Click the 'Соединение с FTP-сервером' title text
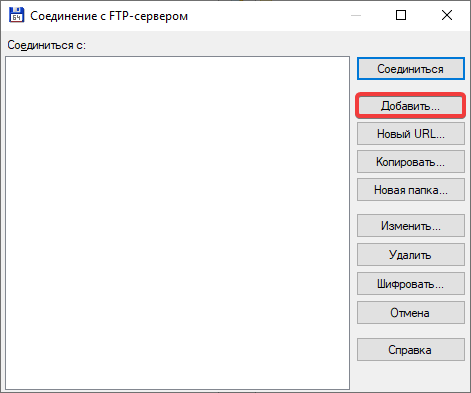 tap(109, 16)
